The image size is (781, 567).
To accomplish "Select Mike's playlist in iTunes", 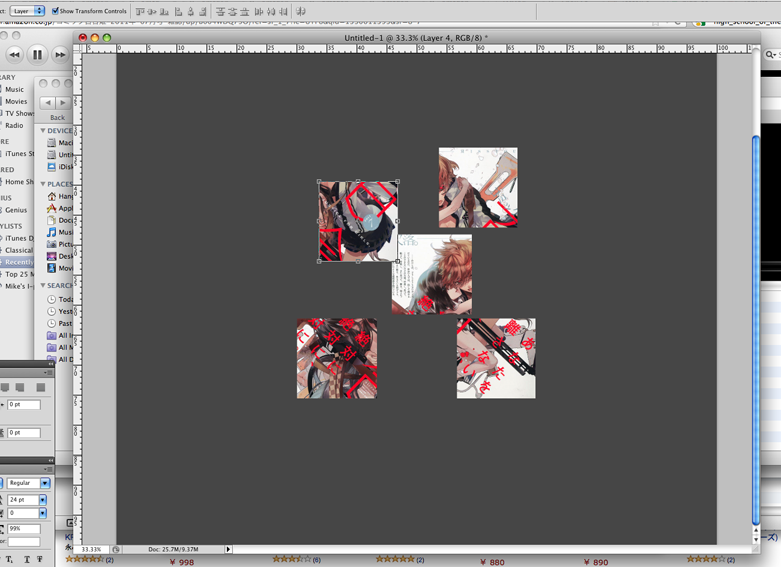I will pyautogui.click(x=19, y=286).
